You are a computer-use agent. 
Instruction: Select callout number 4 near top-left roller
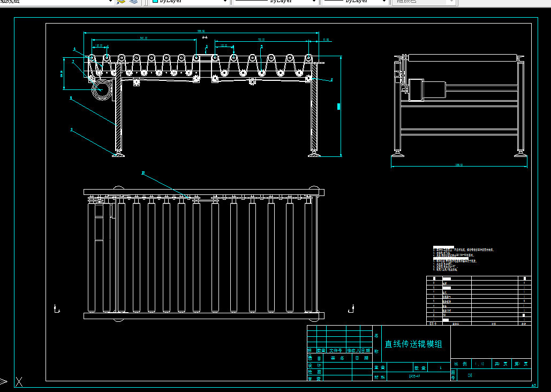[x=74, y=49]
